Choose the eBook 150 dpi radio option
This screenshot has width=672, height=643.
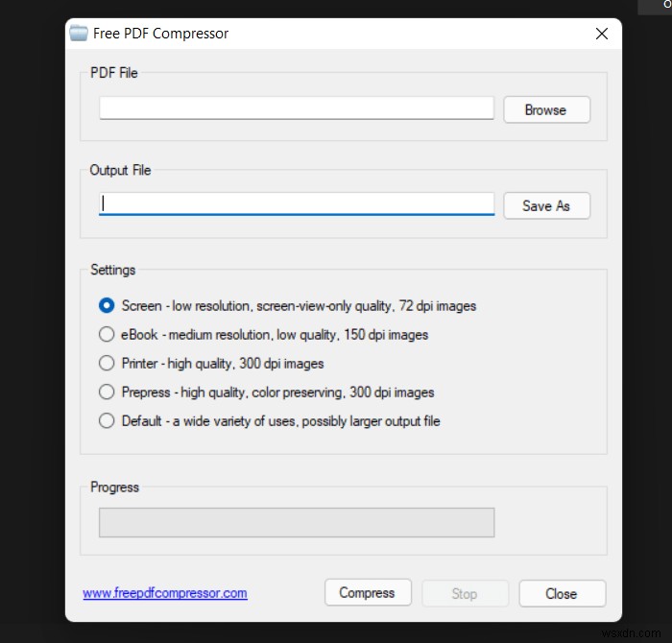point(107,335)
